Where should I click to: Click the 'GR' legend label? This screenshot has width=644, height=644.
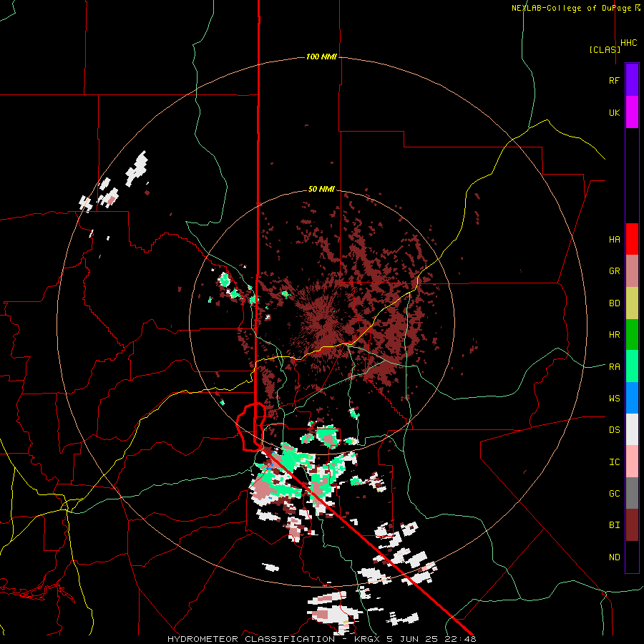pos(614,271)
